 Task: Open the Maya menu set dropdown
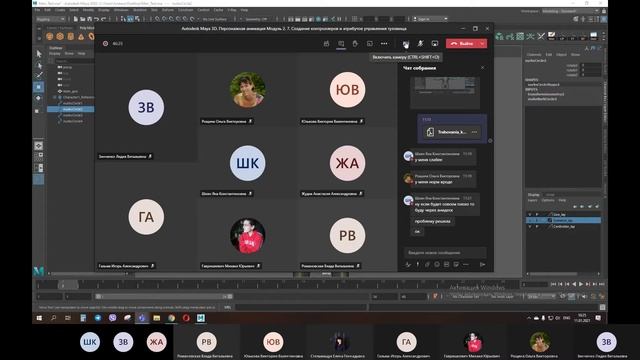(51, 19)
